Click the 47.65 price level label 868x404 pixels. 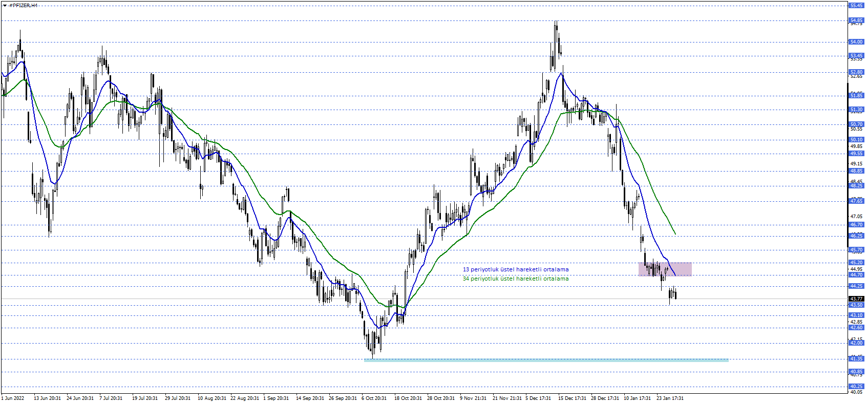(856, 201)
